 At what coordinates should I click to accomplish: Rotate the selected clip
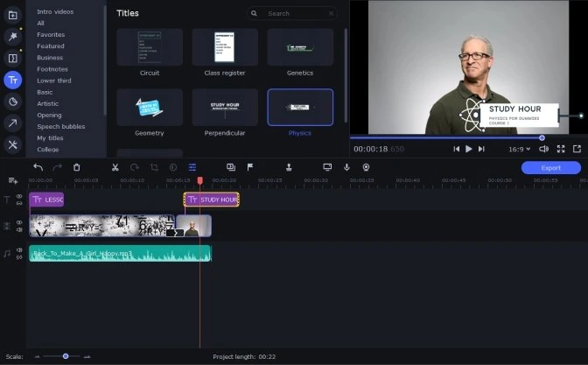pos(135,167)
